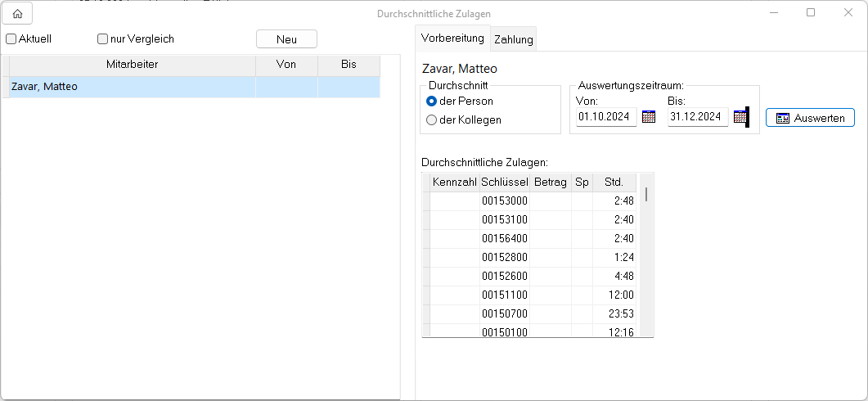Image resolution: width=868 pixels, height=401 pixels.
Task: Select the row with key 00153000
Action: [x=504, y=200]
